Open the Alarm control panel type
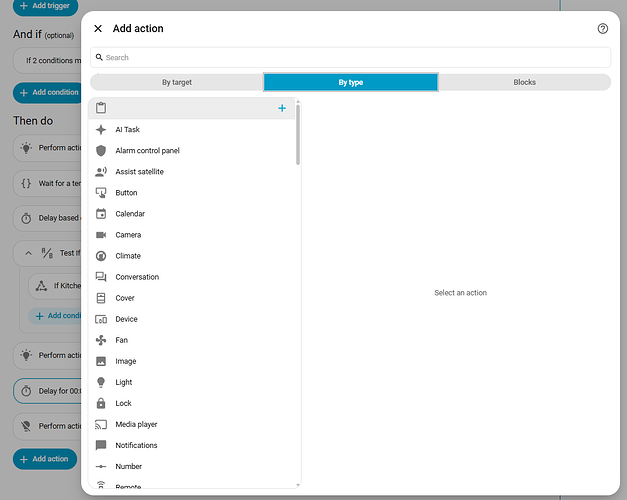 point(192,151)
